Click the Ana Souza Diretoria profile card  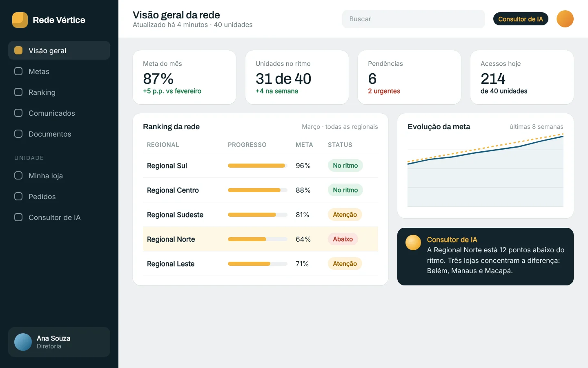coord(59,342)
